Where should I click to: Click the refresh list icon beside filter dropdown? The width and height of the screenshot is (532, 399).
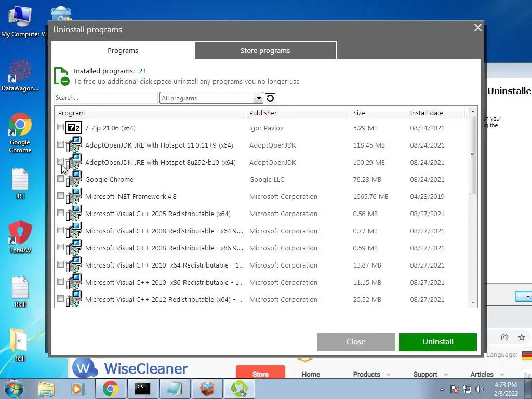270,98
